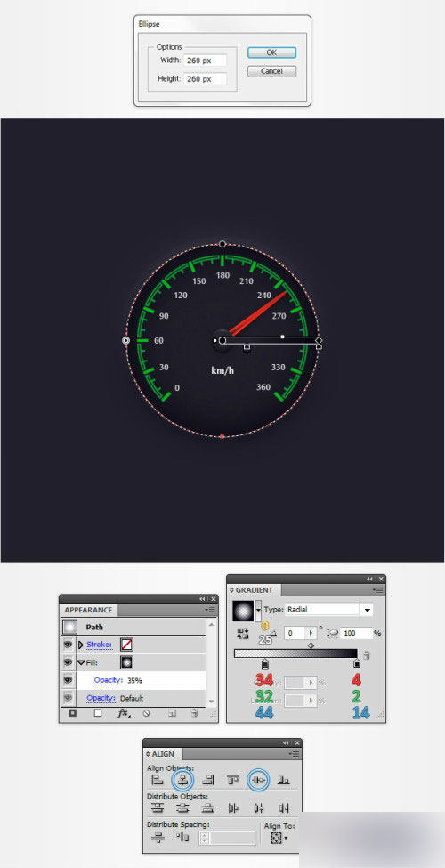445x868 pixels.
Task: Edit the ellipse Height field
Action: click(x=206, y=79)
